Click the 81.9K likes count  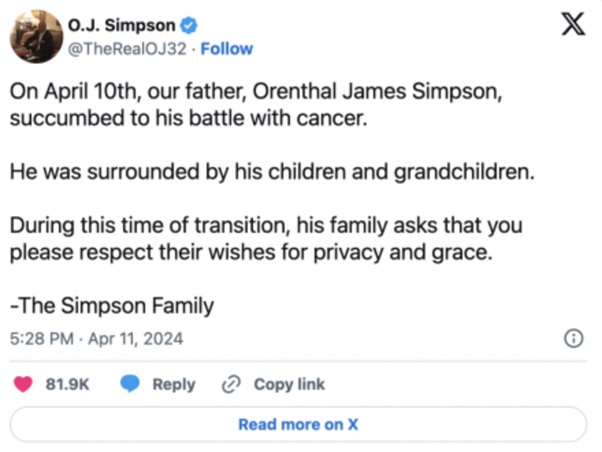[x=68, y=384]
